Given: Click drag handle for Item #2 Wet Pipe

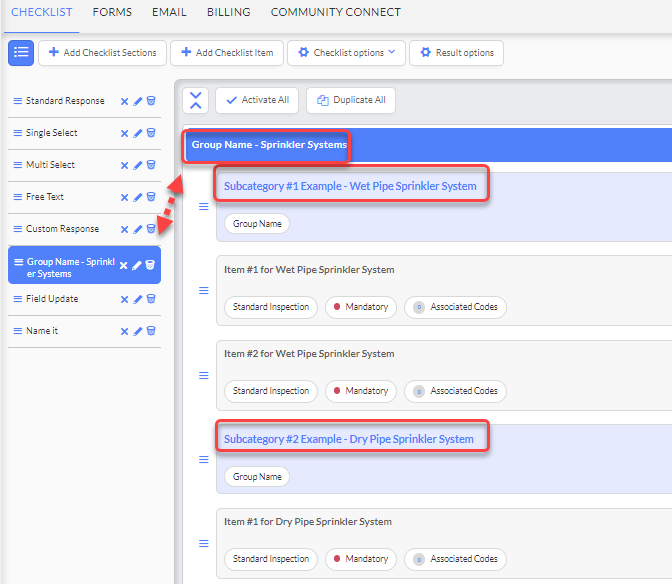Looking at the screenshot, I should click(204, 376).
